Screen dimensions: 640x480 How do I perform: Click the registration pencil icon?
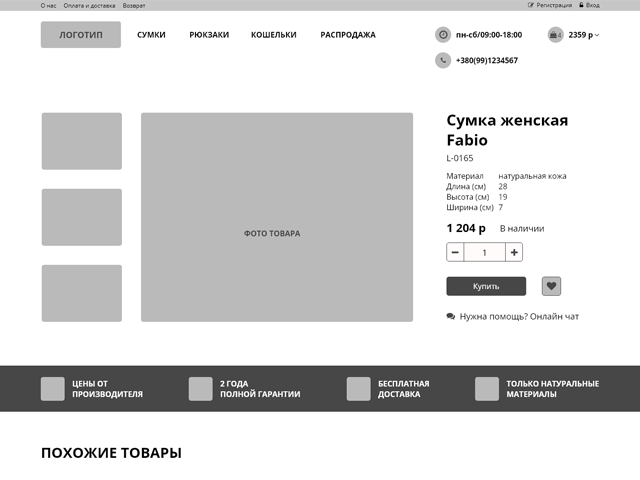point(531,5)
